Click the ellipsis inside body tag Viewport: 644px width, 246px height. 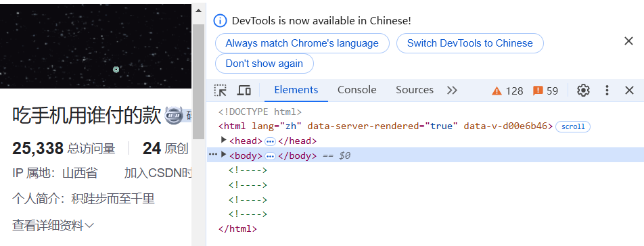pos(270,156)
